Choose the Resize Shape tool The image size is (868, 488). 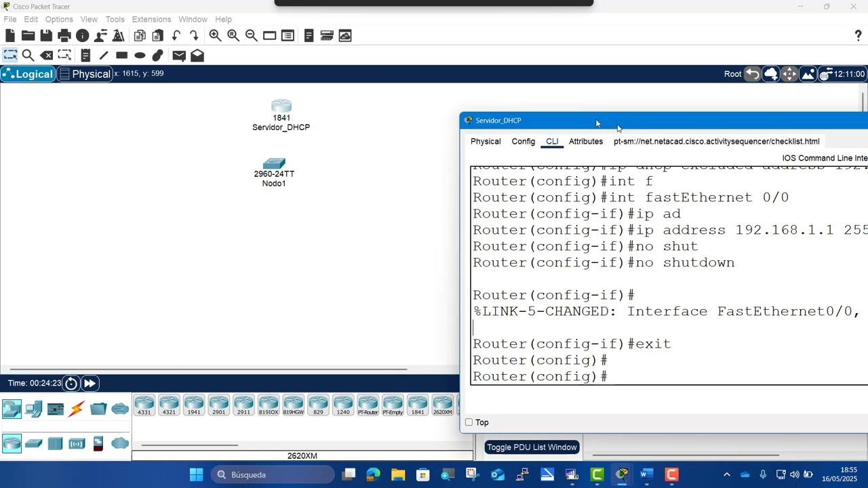(x=64, y=56)
